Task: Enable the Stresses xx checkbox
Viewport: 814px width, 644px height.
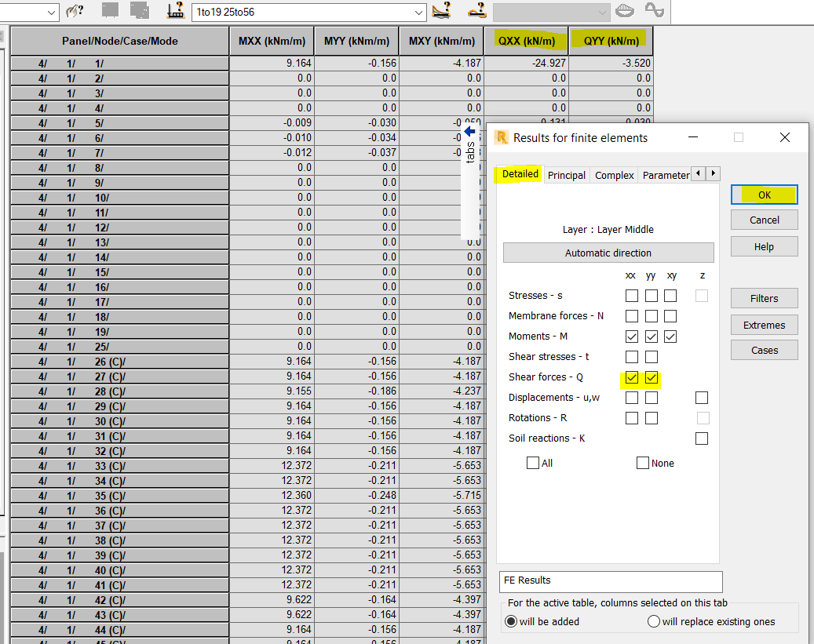Action: (x=631, y=296)
